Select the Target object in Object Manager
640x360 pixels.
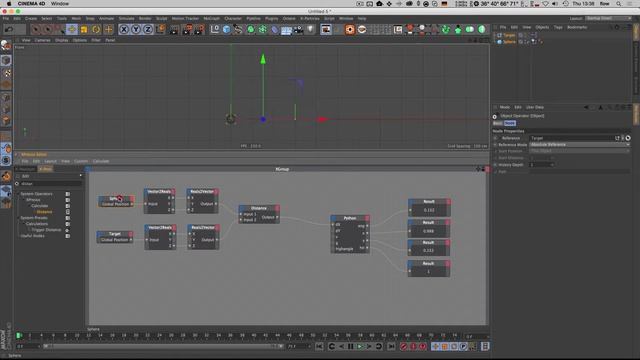pyautogui.click(x=509, y=36)
